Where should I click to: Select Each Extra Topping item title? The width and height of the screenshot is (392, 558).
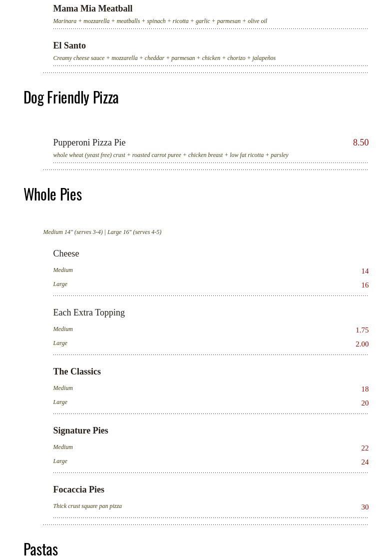pos(89,312)
